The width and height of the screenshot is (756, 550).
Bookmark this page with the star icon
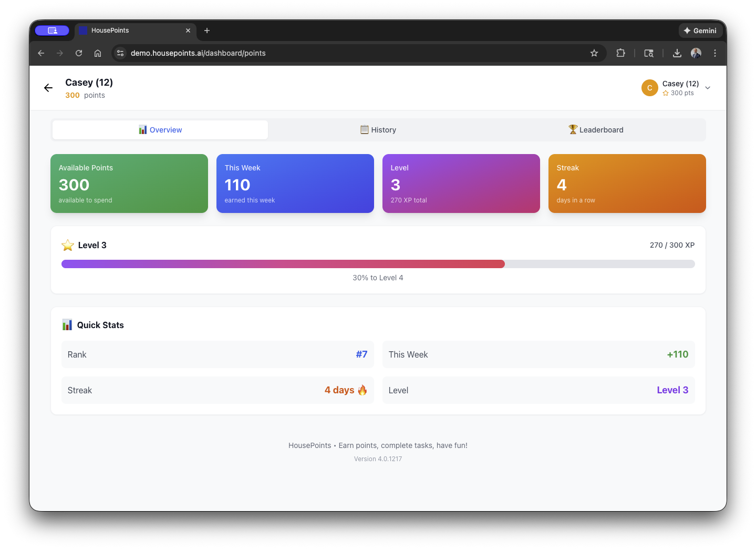pos(594,53)
